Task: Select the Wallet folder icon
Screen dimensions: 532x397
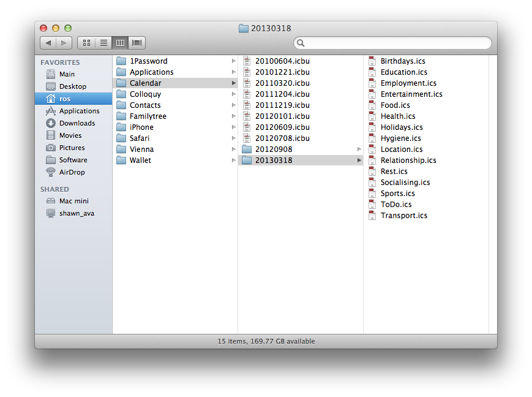Action: click(121, 161)
